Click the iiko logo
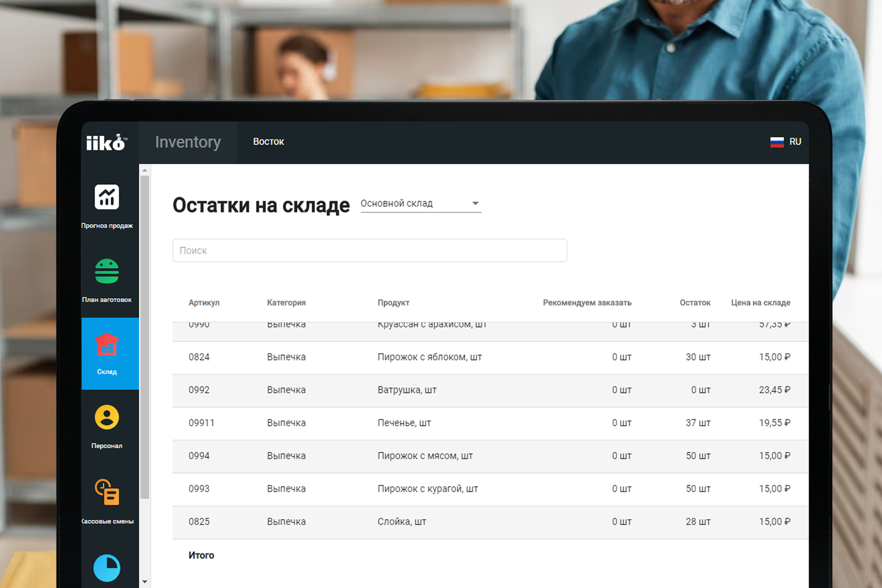The image size is (882, 588). (107, 142)
